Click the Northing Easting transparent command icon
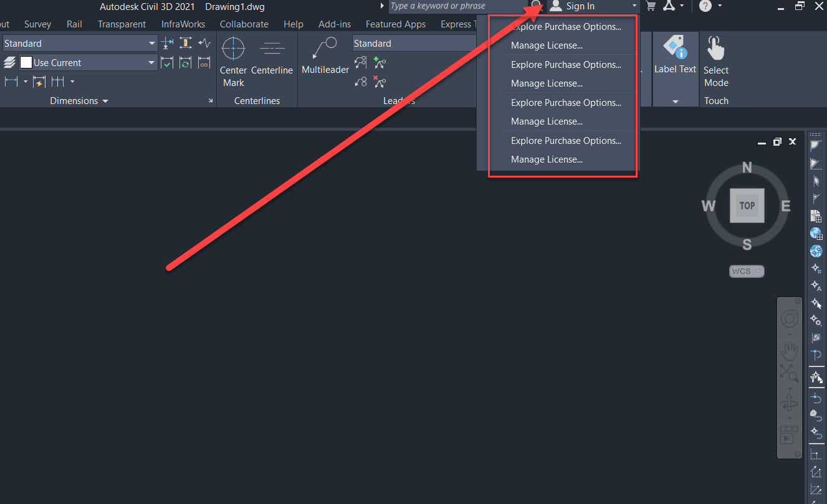The height and width of the screenshot is (504, 827). click(x=816, y=216)
